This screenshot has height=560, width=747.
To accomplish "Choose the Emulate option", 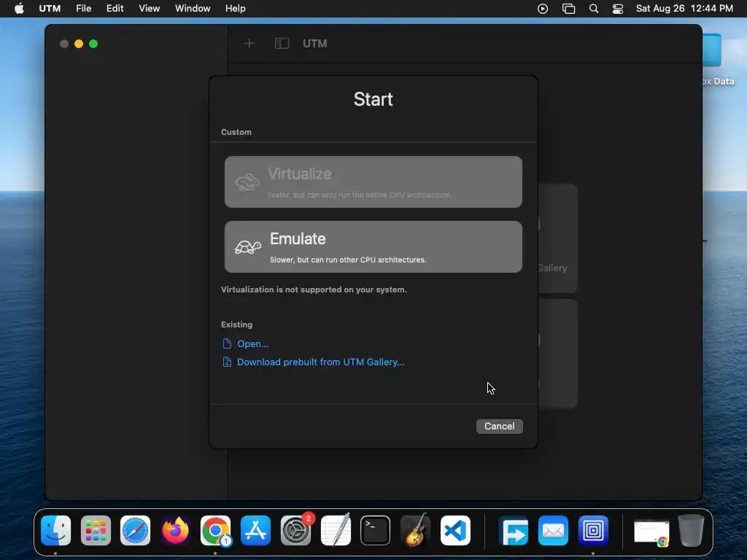I will (373, 246).
